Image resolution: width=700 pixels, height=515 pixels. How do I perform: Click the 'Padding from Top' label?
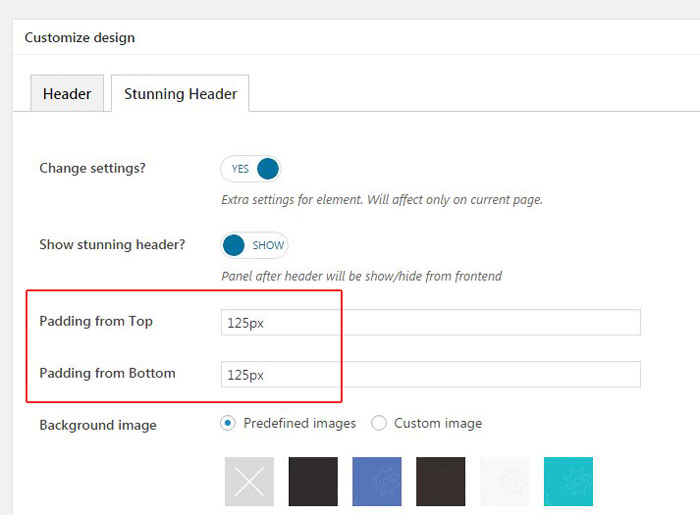click(x=96, y=321)
